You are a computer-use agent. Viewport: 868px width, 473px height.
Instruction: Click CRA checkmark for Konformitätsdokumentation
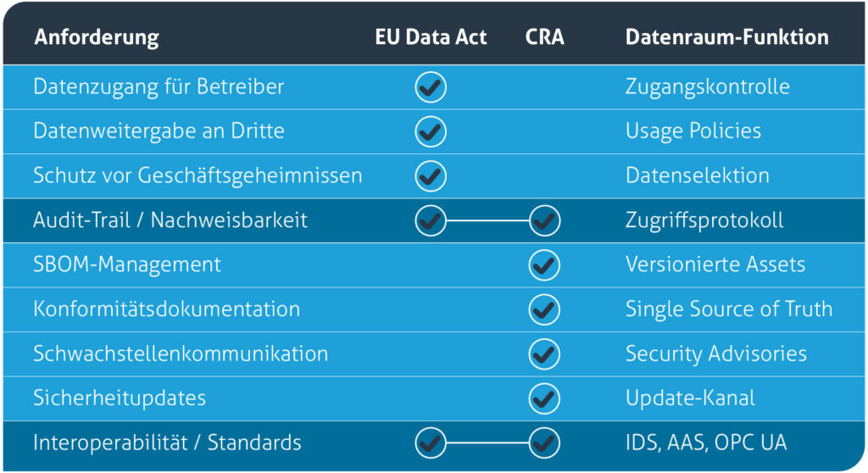click(x=544, y=309)
